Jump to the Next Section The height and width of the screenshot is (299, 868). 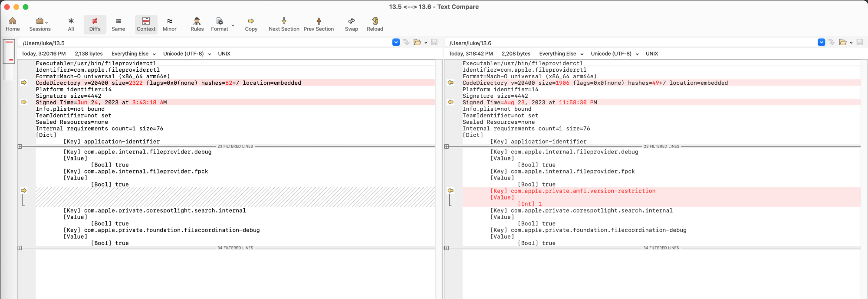tap(284, 24)
